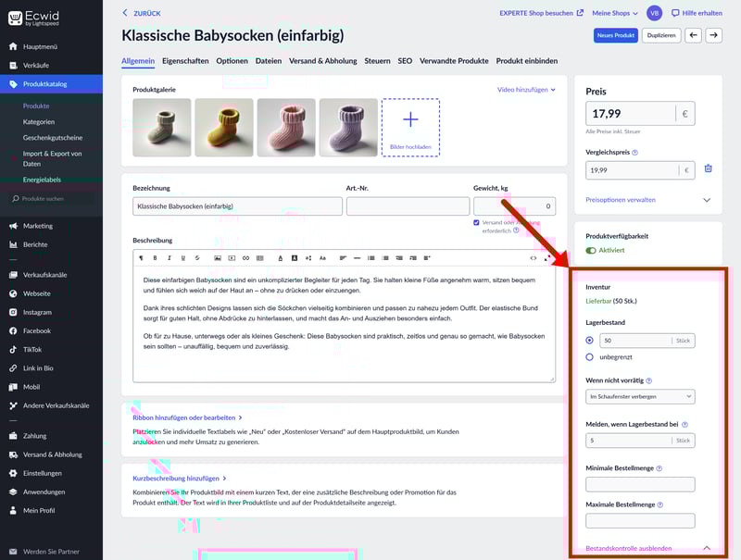The height and width of the screenshot is (560, 741).
Task: Delete the Vergleichspreis with the trash icon
Action: (x=708, y=169)
